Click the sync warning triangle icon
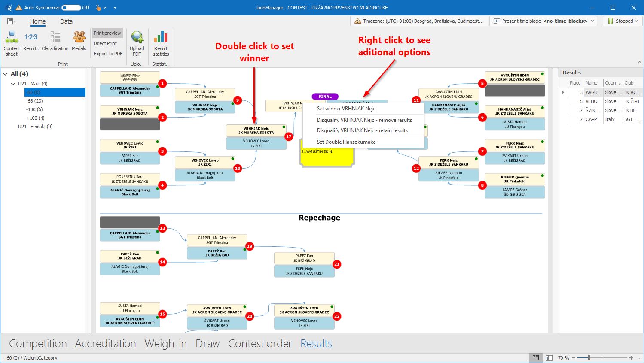The image size is (644, 363). (19, 8)
